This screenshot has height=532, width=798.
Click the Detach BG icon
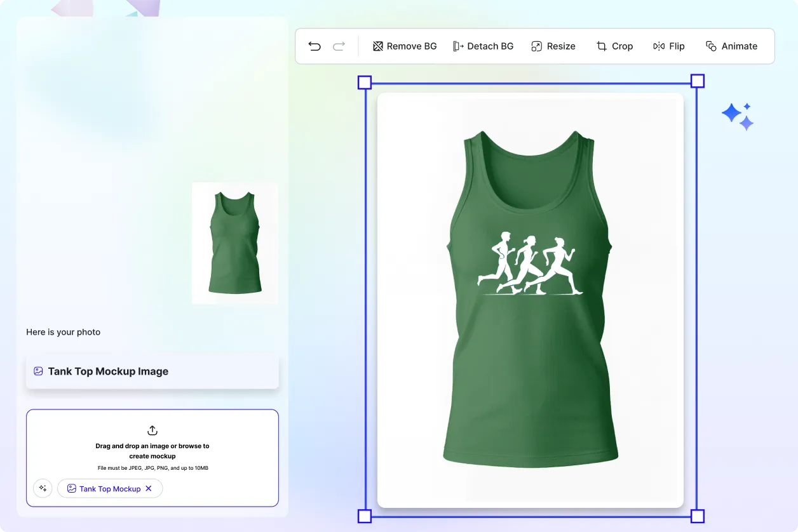[x=458, y=46]
